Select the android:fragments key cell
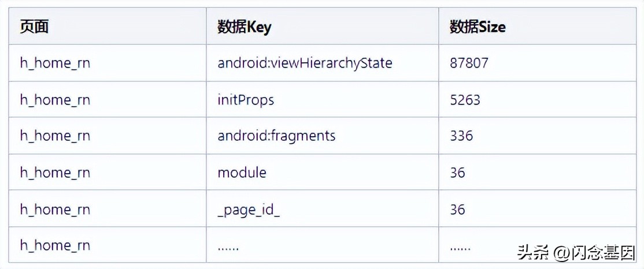 tap(276, 136)
